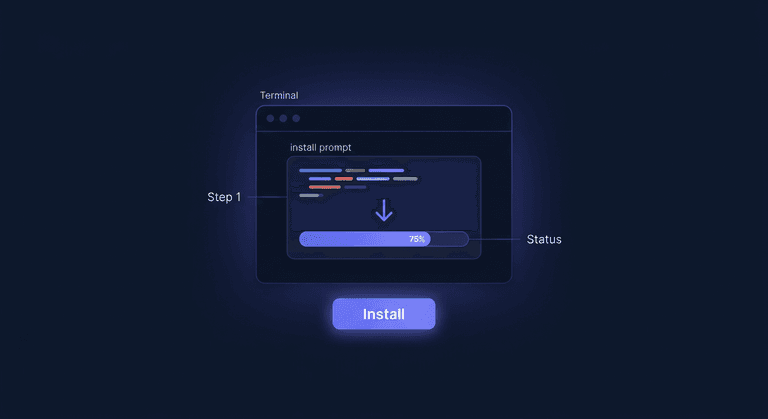Image resolution: width=768 pixels, height=419 pixels.
Task: Click the gray segment at end of second code line
Action: [405, 179]
